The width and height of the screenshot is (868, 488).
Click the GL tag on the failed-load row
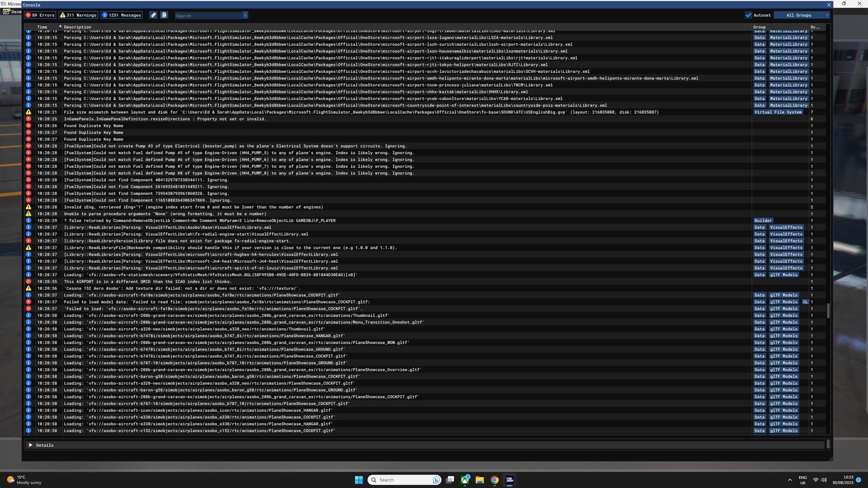(x=805, y=302)
